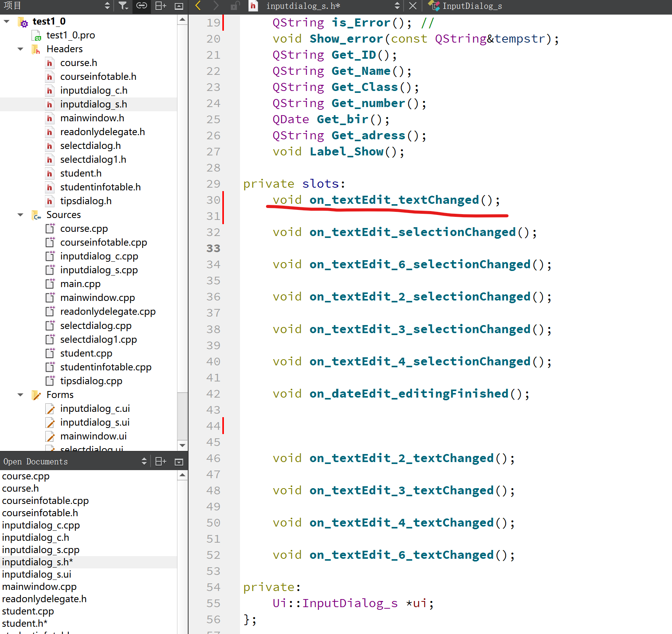The image size is (672, 634).
Task: Collapse the Forms folder
Action: pos(20,395)
